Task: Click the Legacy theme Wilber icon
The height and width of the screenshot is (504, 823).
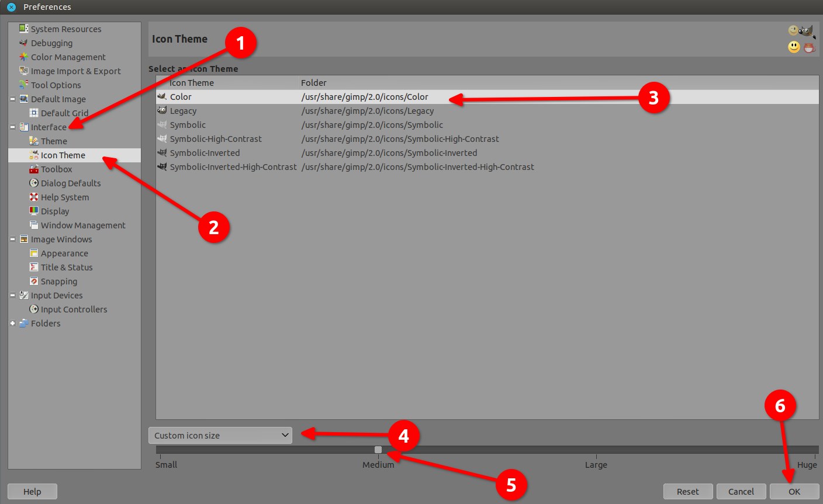Action: pyautogui.click(x=162, y=110)
